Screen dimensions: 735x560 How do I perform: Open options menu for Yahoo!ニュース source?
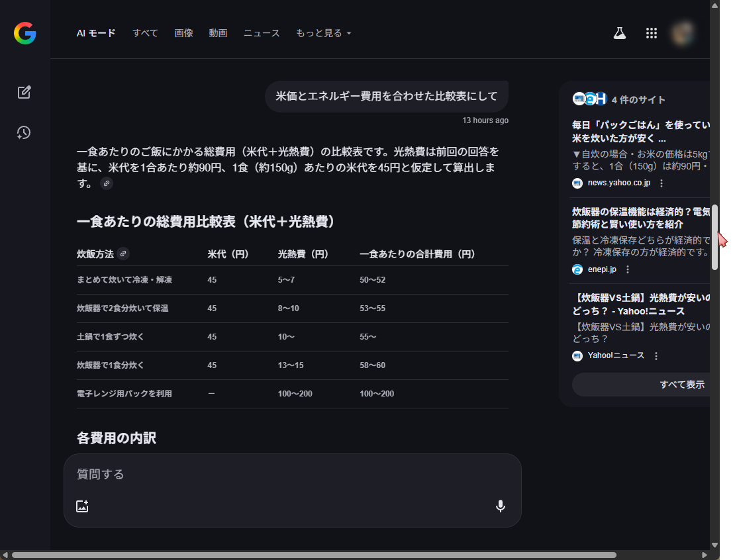coord(656,356)
